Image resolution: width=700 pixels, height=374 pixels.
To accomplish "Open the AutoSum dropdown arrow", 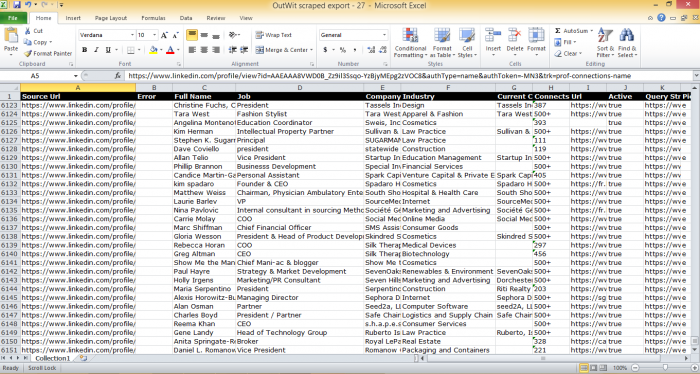I will [592, 31].
